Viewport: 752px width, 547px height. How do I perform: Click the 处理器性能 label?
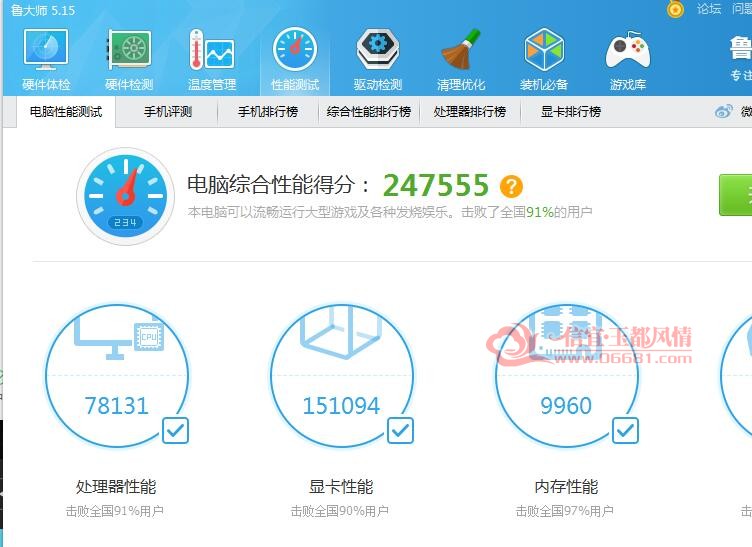point(116,487)
